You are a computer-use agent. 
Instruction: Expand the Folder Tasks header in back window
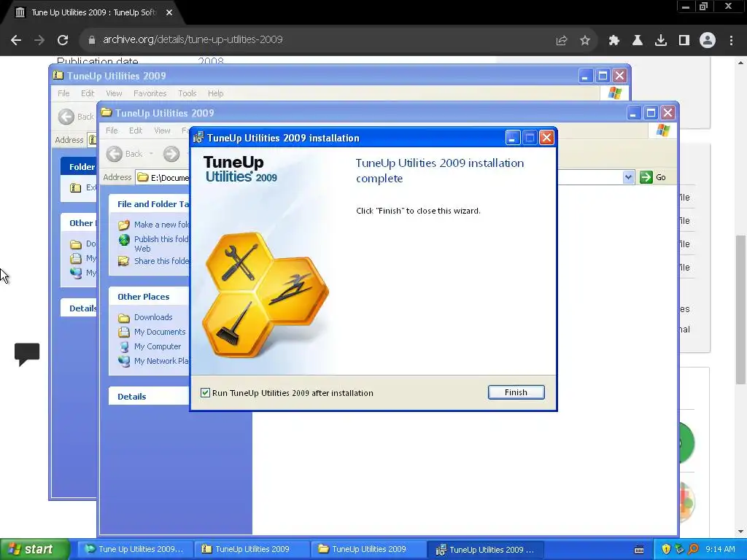[79, 167]
